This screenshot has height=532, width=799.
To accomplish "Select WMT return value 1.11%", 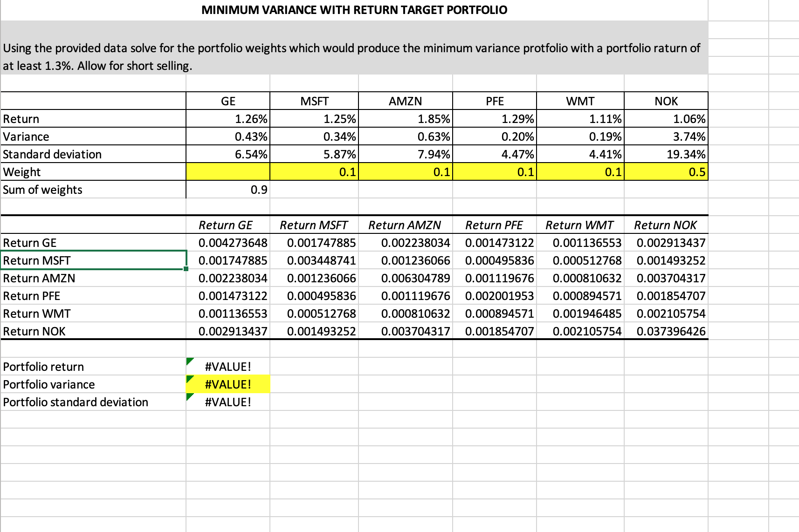I will (580, 119).
